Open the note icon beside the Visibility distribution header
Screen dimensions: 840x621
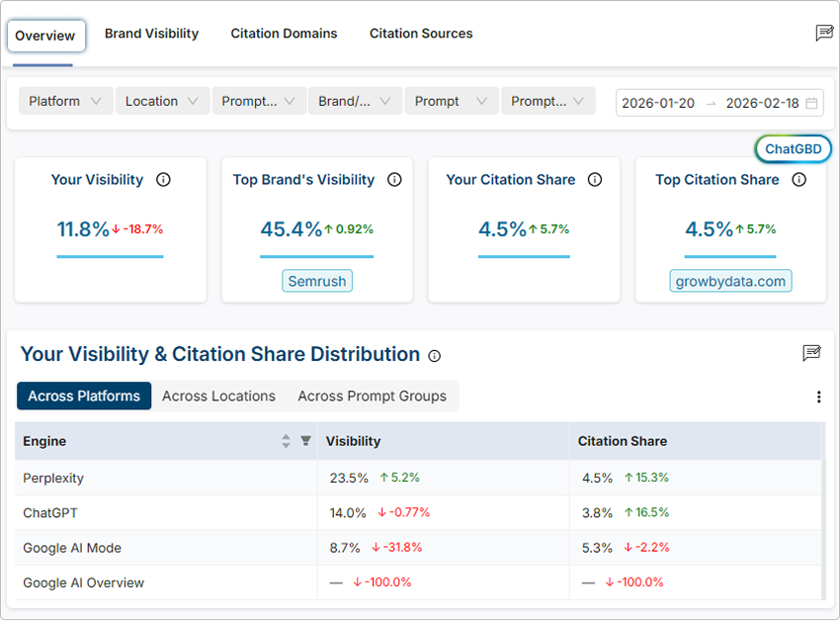point(811,353)
